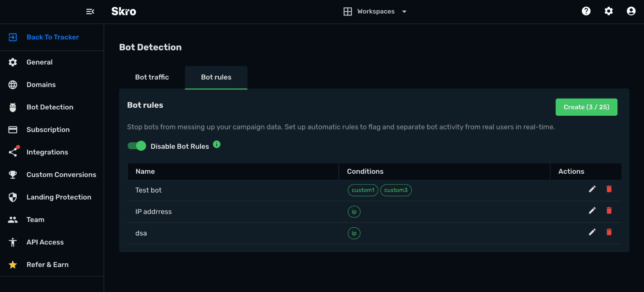Viewport: 644px width, 292px height.
Task: Click the Bot Detection page heading
Action: tap(150, 47)
